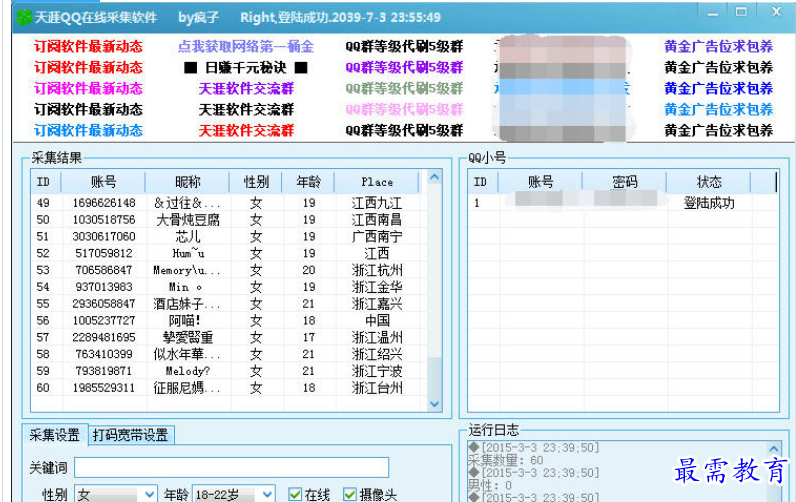This screenshot has width=796, height=502.
Task: Select place 浙江杭州 in row 53
Action: [x=377, y=270]
